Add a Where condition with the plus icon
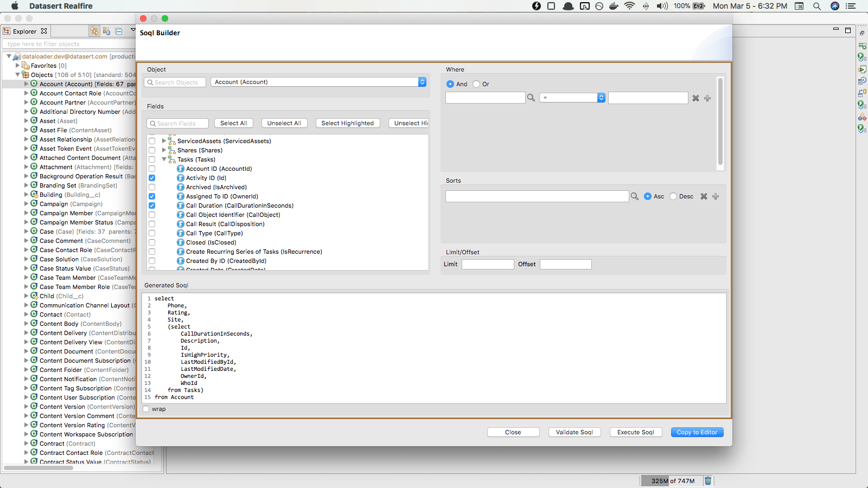 coord(707,98)
